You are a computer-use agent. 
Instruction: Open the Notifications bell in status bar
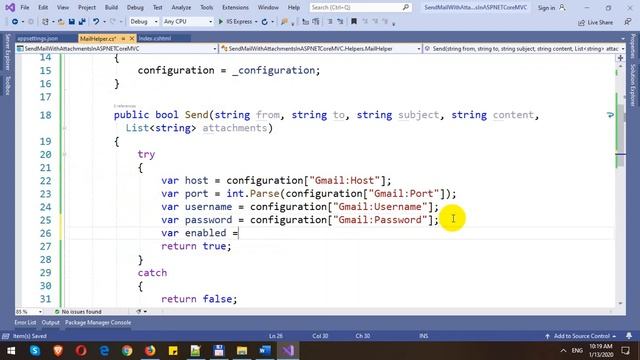(629, 336)
